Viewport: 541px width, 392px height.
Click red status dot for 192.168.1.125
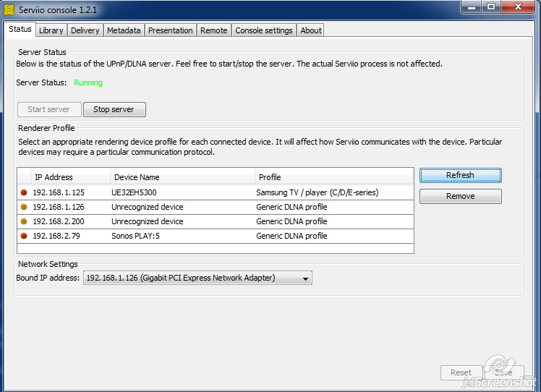[x=24, y=193]
